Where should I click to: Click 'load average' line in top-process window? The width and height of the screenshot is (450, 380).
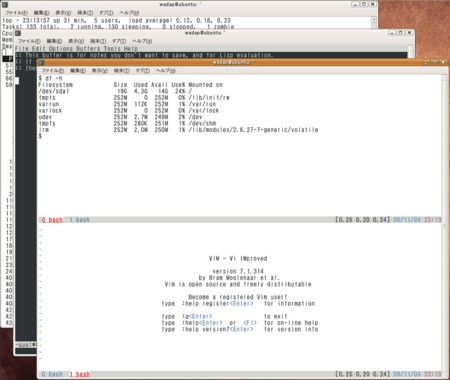coord(117,20)
